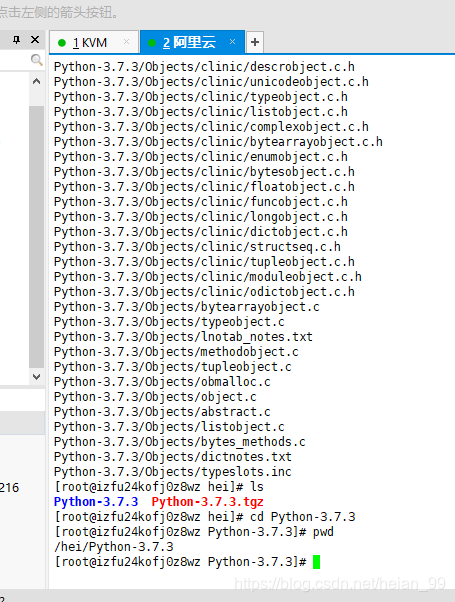Switch to the 1 KVM session tab
Image resolution: width=455 pixels, height=602 pixels.
94,42
